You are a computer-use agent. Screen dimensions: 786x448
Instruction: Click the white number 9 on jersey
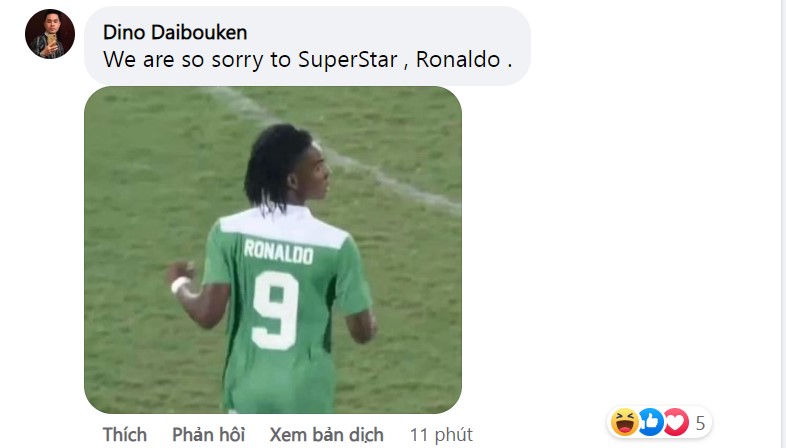click(275, 311)
